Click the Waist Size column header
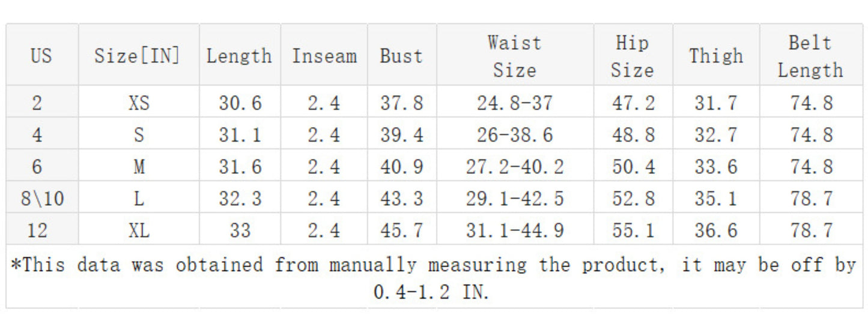This screenshot has height=324, width=868. [x=514, y=56]
